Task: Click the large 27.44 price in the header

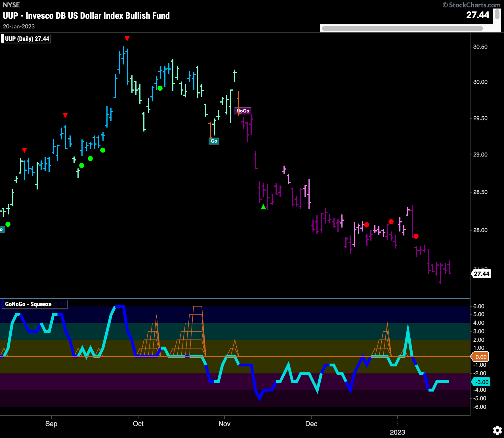Action: click(478, 15)
